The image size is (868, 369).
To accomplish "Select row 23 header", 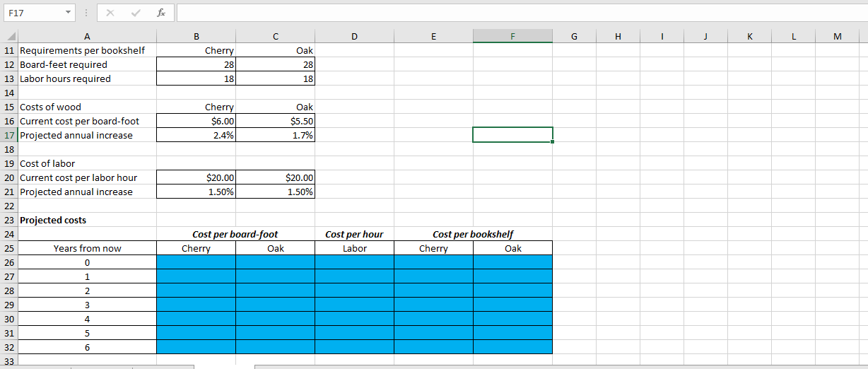I will (8, 220).
